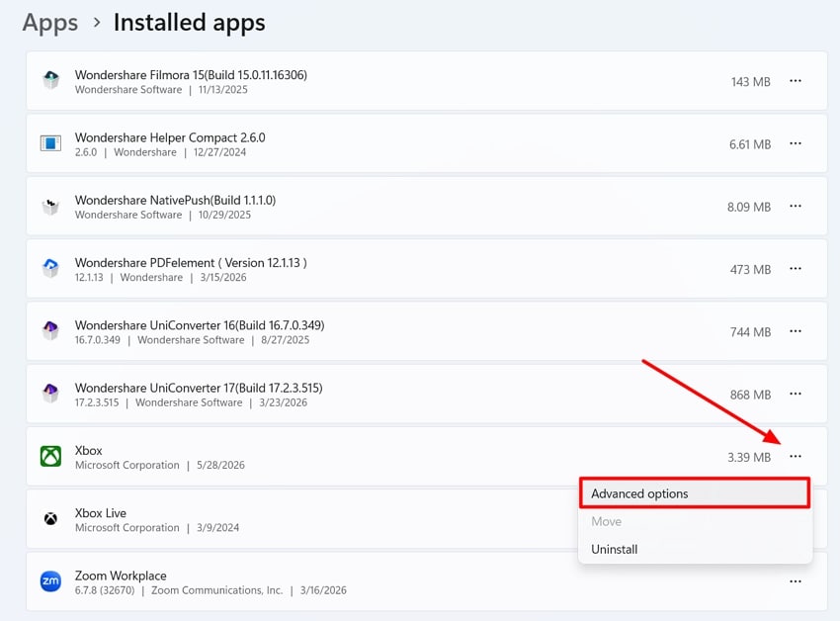
Task: Open more options for UniConverter 16
Action: click(796, 331)
